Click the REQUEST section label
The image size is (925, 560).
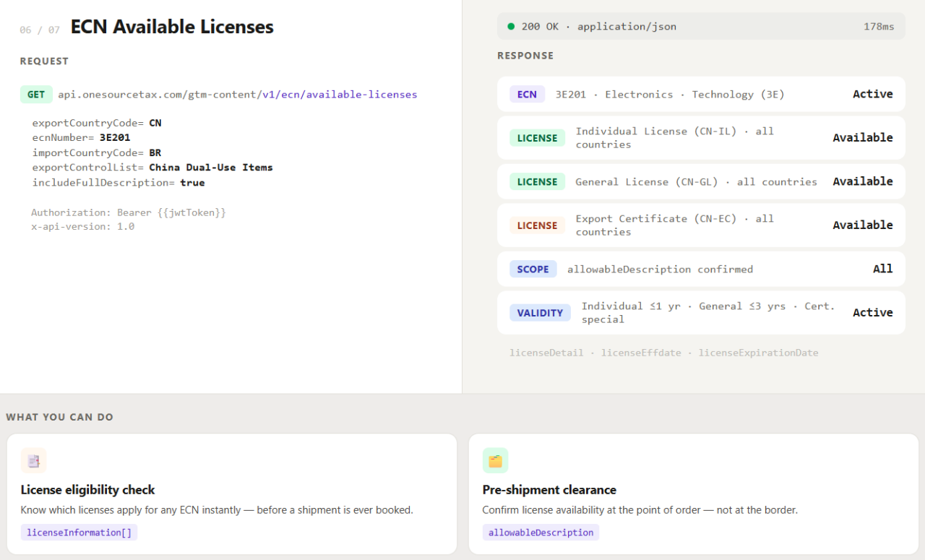point(44,61)
